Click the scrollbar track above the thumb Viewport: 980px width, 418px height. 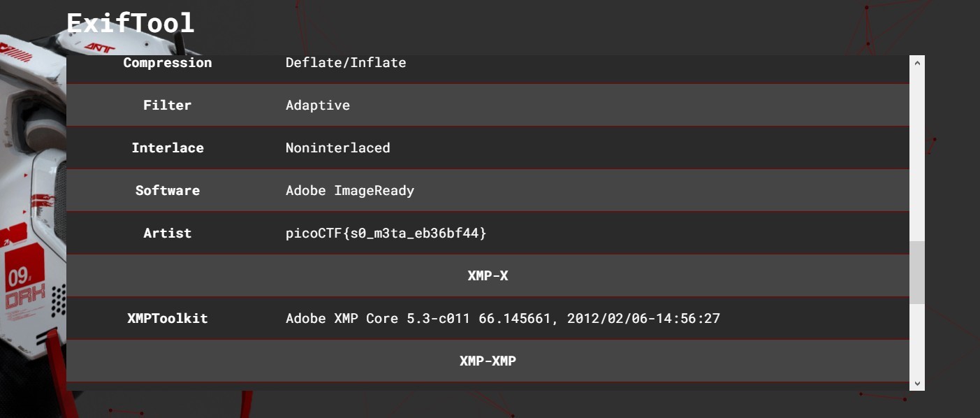(x=917, y=154)
